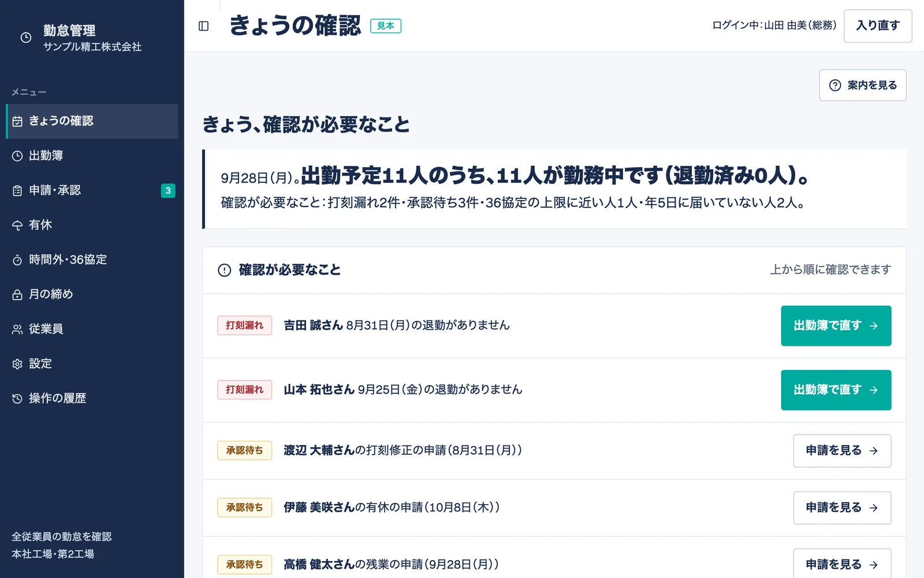Click the question mark icon in 案内を見る
924x578 pixels.
835,86
